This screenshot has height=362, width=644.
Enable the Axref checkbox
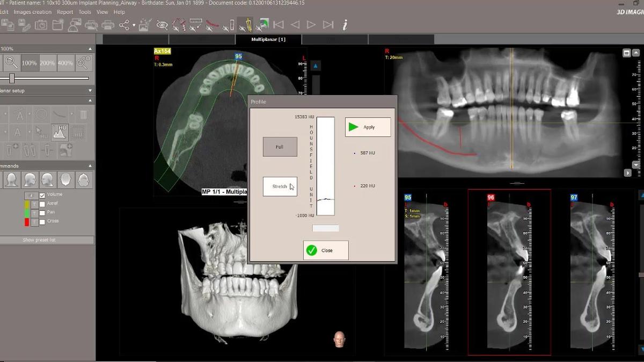42,204
